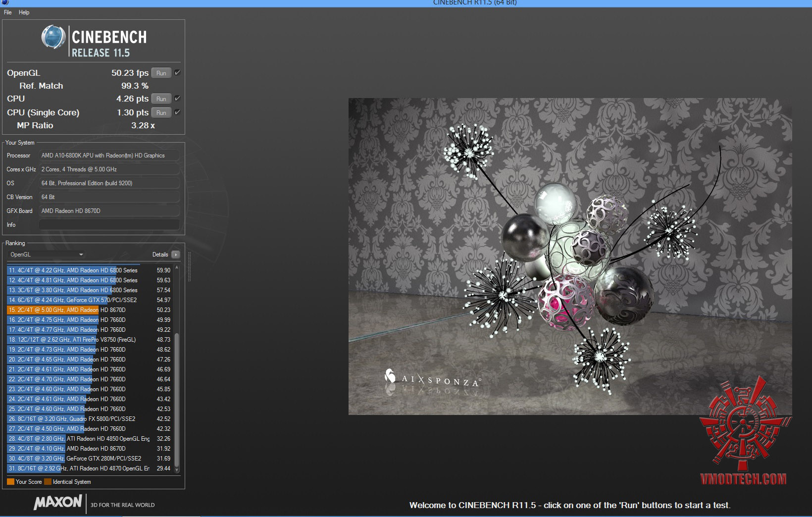Image resolution: width=812 pixels, height=517 pixels.
Task: Toggle the CPU (Single Core) checkbox
Action: click(x=177, y=112)
